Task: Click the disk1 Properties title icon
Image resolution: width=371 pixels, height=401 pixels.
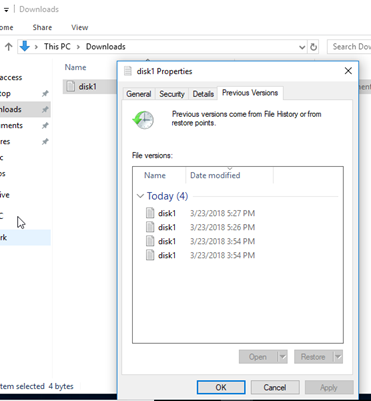Action: click(128, 71)
